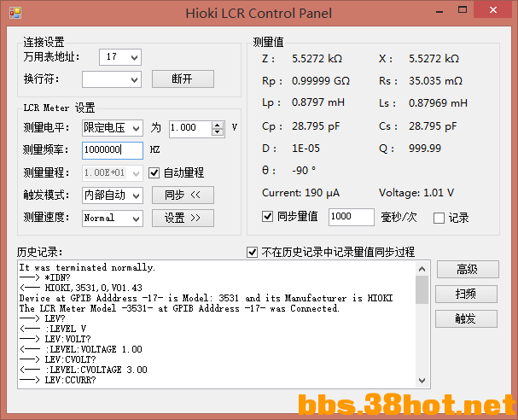Click the θ value -90 °
Viewport: 518px width, 420px height.
304,171
